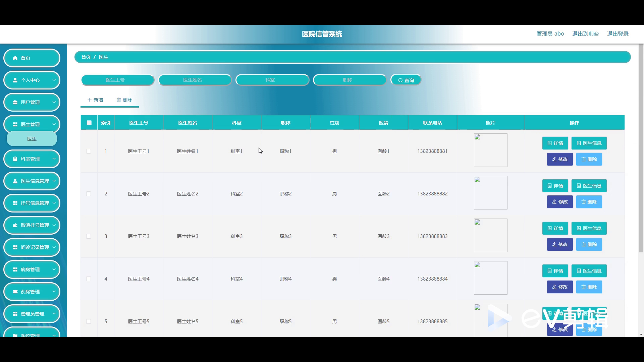
Task: Open 医生信息 for row 1
Action: point(589,143)
